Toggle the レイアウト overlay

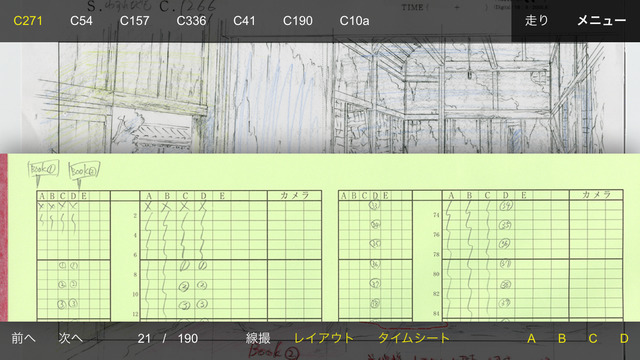pos(324,338)
